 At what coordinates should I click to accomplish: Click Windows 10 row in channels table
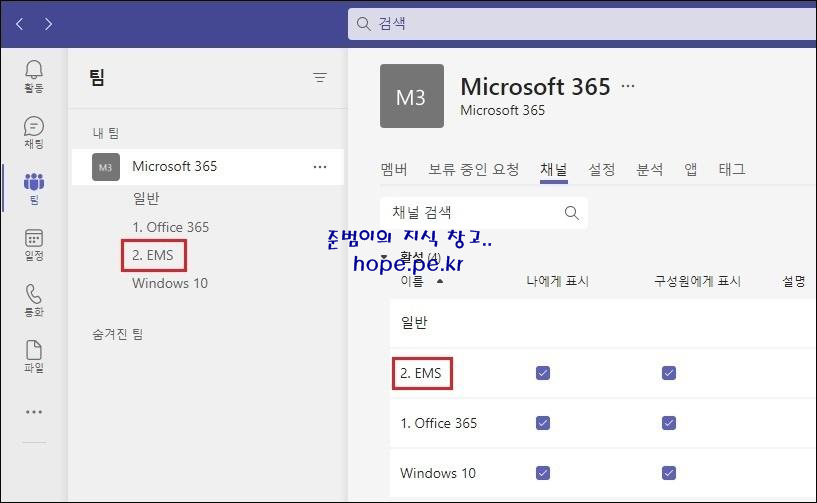[603, 473]
